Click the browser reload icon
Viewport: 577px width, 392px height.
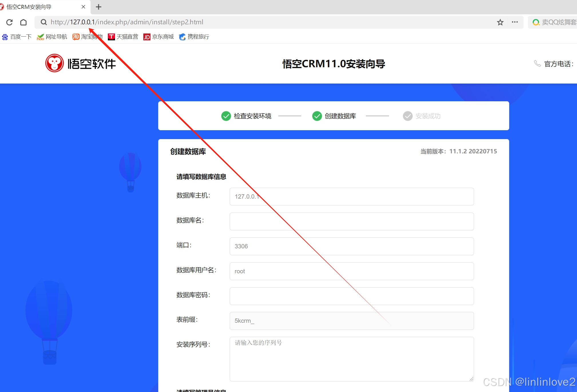9,22
